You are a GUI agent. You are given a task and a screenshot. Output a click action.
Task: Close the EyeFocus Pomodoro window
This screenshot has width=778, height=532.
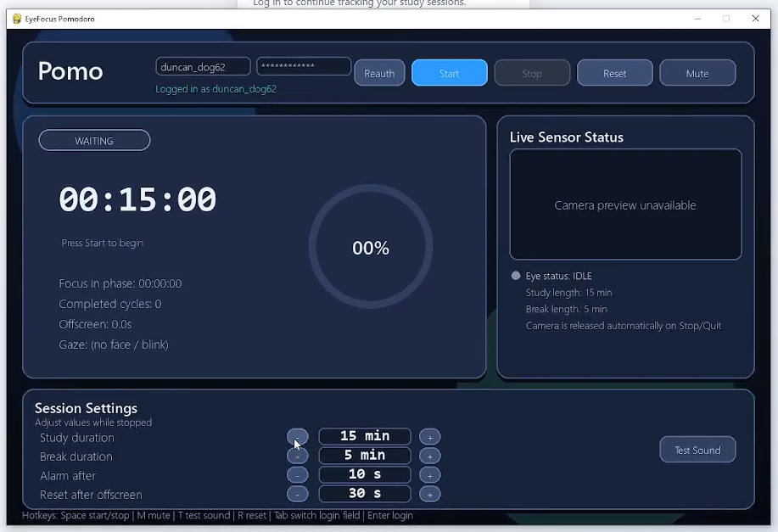pyautogui.click(x=756, y=19)
